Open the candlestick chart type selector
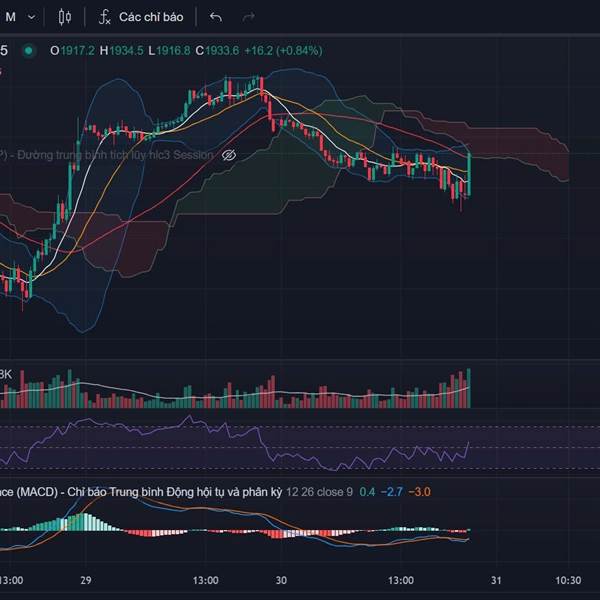600x600 pixels. (65, 17)
